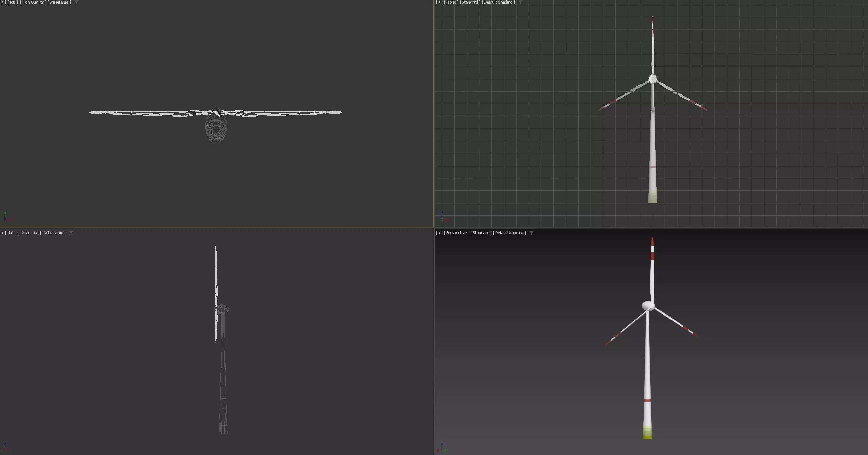868x455 pixels.
Task: Open the Top viewport [+] general menu
Action: (3, 2)
